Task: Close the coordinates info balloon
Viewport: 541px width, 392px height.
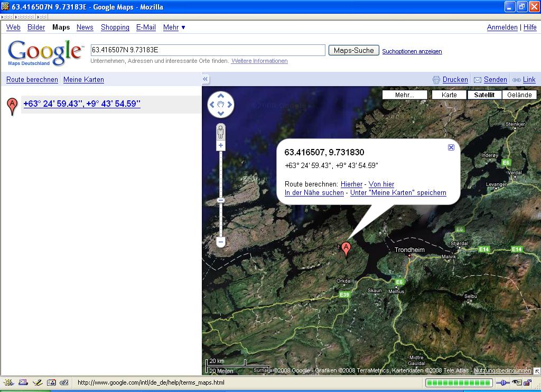Action: [x=451, y=147]
